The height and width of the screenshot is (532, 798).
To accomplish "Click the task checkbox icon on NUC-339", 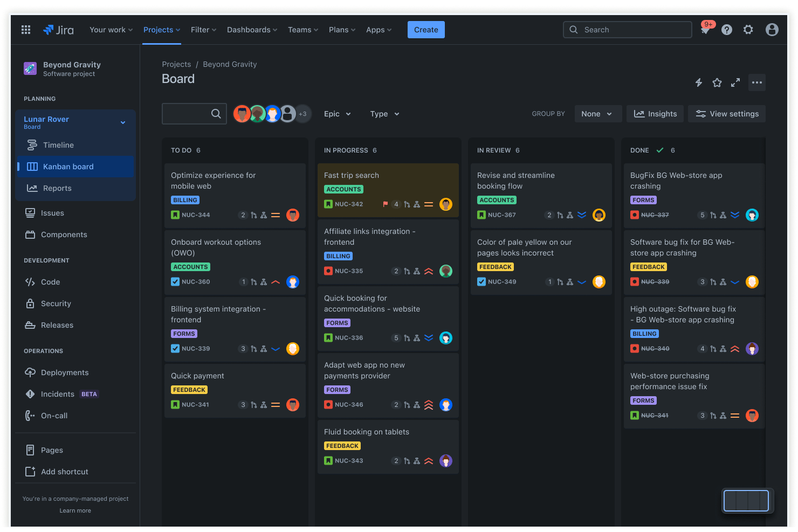I will [175, 348].
